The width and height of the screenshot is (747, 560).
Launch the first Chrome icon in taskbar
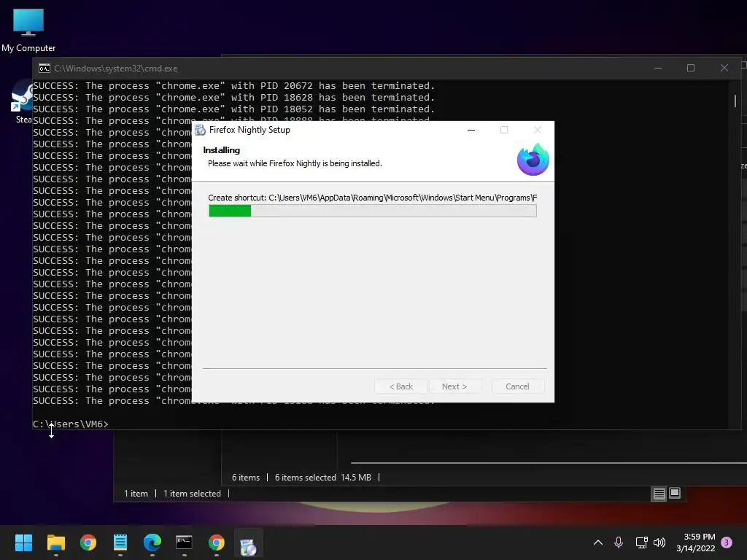click(x=88, y=542)
